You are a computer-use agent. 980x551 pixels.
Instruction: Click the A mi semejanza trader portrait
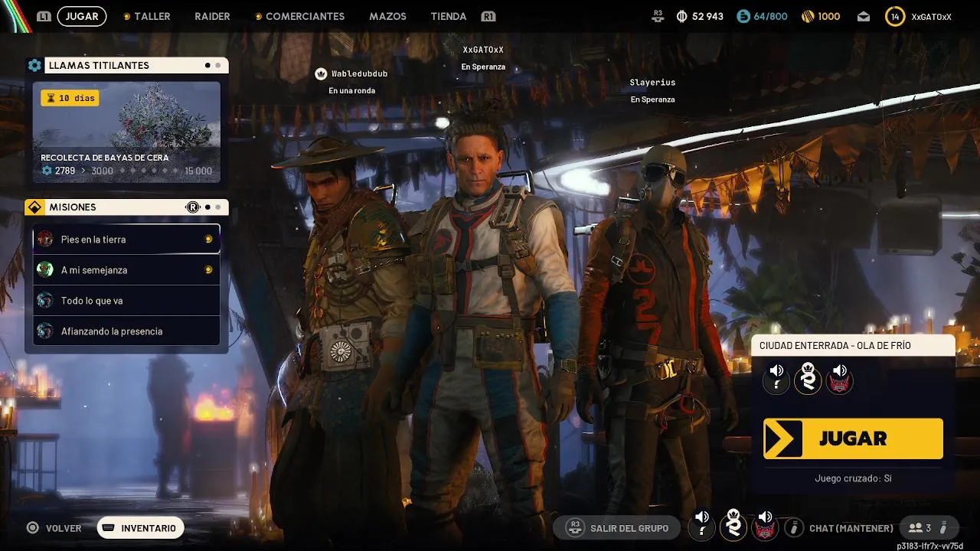click(x=45, y=269)
